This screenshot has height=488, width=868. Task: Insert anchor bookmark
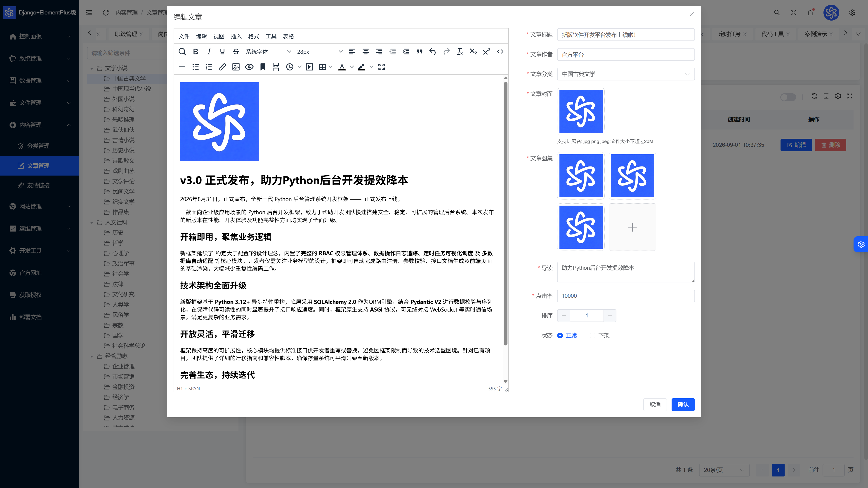[263, 67]
